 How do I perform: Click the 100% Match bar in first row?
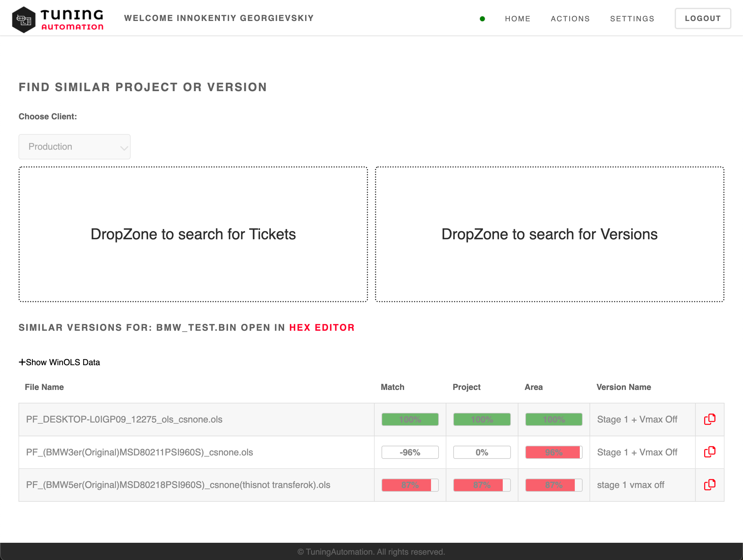410,419
